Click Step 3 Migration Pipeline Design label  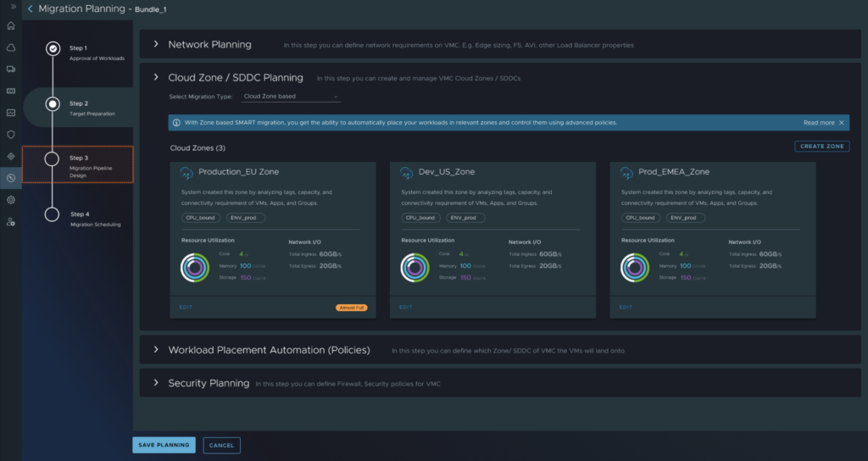91,166
